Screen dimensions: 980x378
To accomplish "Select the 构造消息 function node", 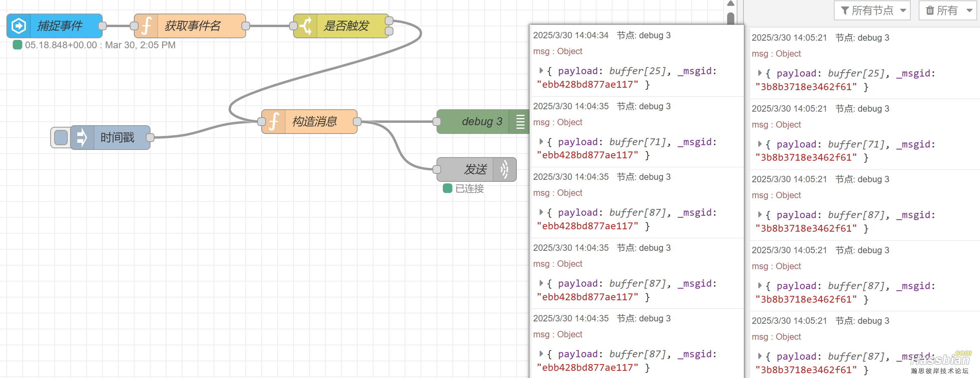I will (309, 122).
